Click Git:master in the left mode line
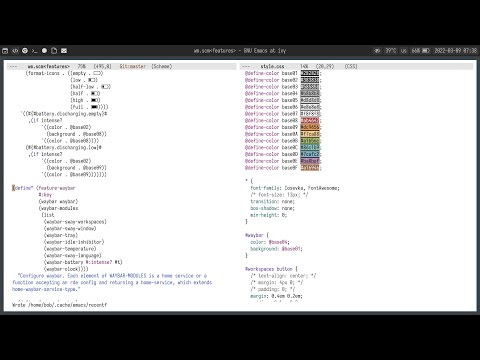This screenshot has height=360, width=480. (x=133, y=66)
